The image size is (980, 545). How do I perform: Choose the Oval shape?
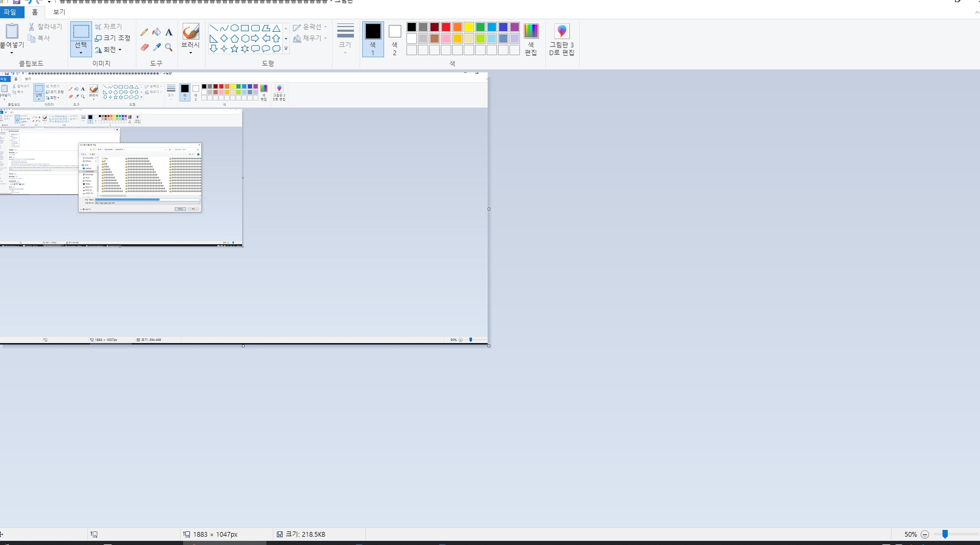[234, 28]
